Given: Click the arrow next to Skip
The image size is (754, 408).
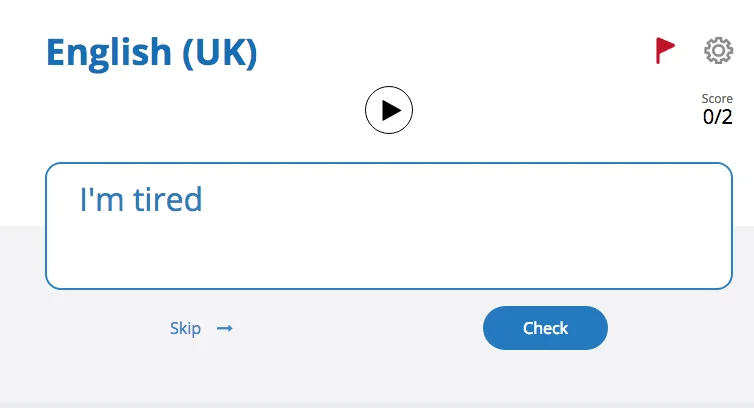Looking at the screenshot, I should click(225, 328).
